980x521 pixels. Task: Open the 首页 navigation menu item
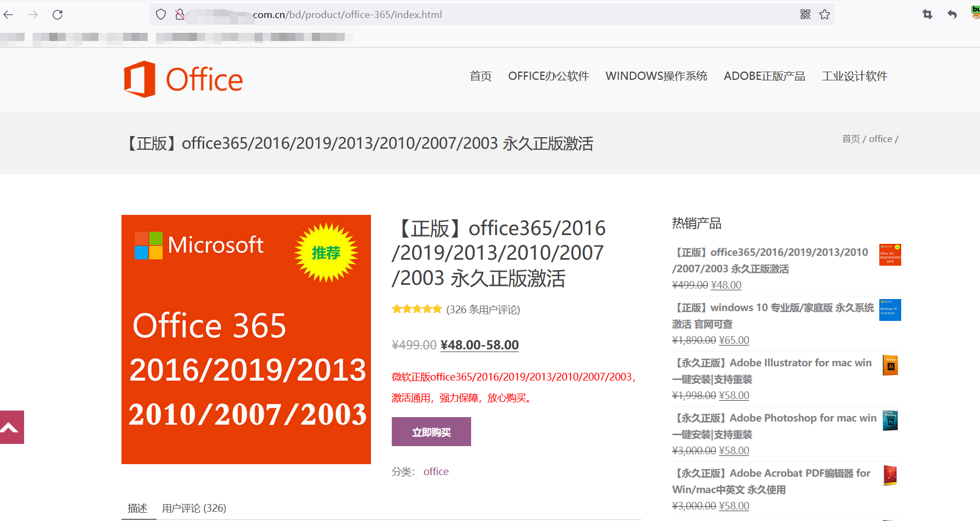coord(480,76)
